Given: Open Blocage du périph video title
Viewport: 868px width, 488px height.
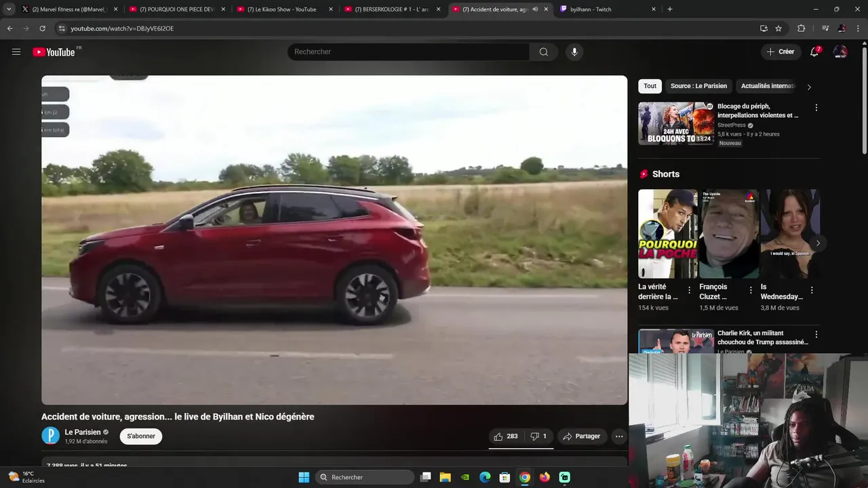Looking at the screenshot, I should (x=757, y=110).
